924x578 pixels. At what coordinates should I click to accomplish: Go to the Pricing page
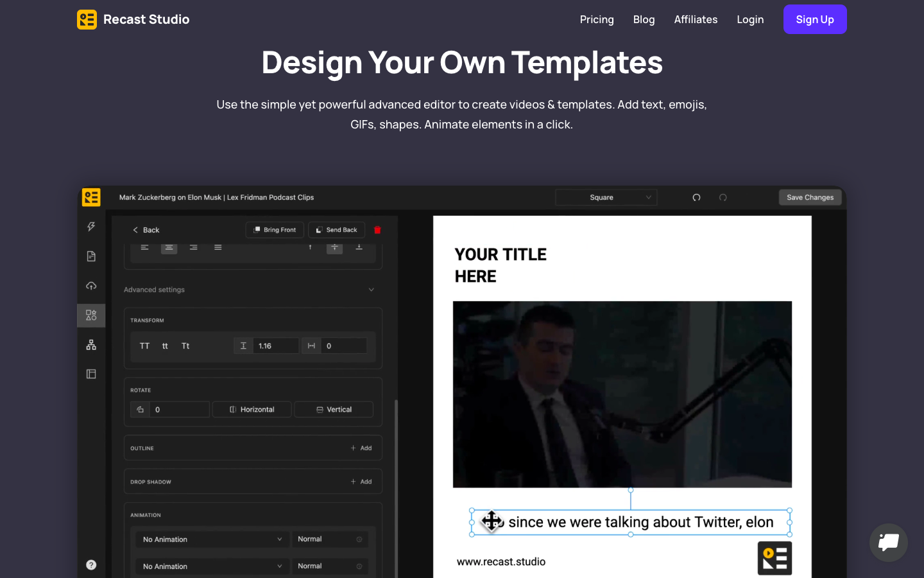[596, 19]
